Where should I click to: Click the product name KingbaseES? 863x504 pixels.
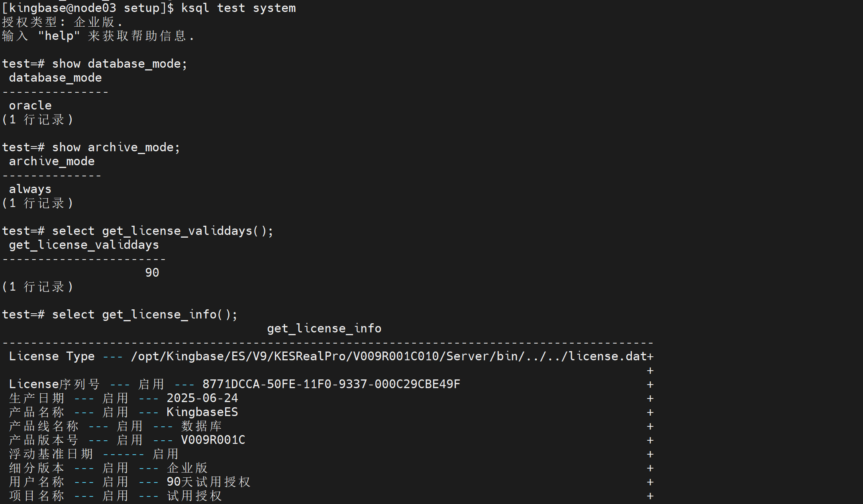pyautogui.click(x=202, y=412)
